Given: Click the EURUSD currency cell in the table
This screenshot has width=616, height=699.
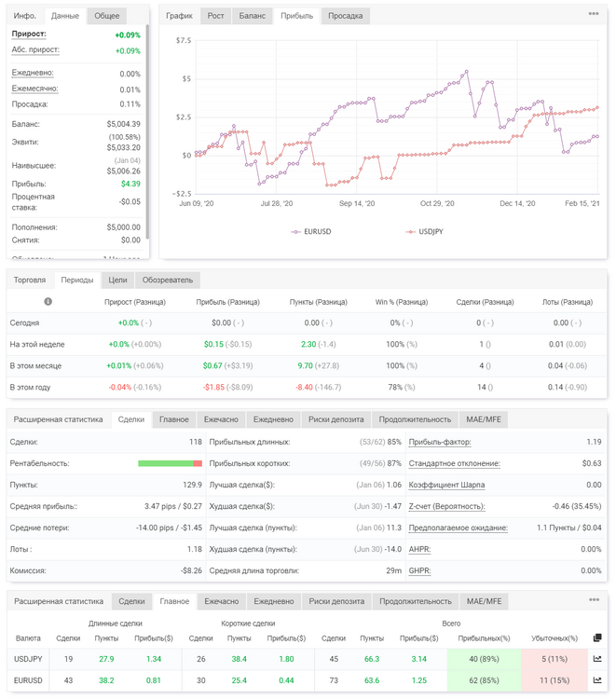Looking at the screenshot, I should [x=28, y=680].
